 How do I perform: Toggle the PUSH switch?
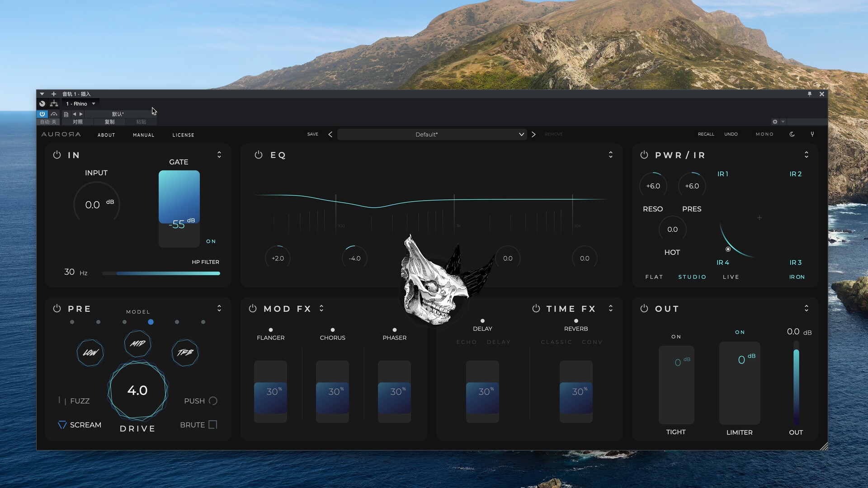pos(213,401)
